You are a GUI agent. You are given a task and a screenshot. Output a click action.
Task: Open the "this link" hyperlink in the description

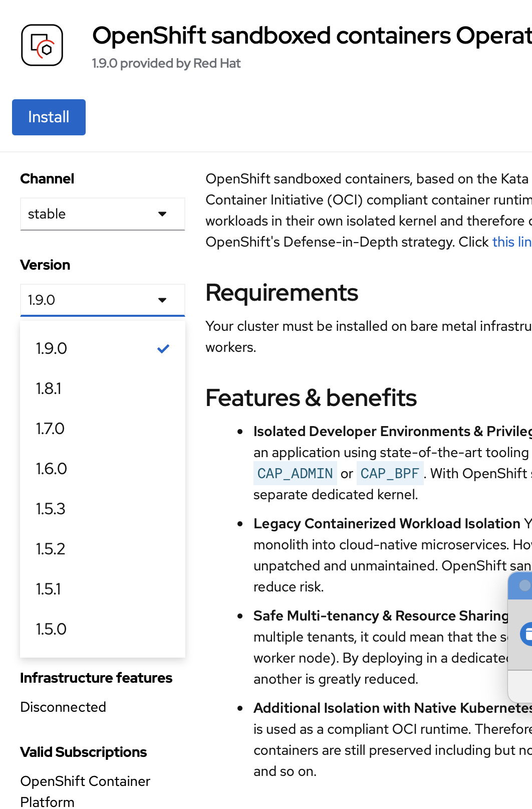pyautogui.click(x=511, y=242)
